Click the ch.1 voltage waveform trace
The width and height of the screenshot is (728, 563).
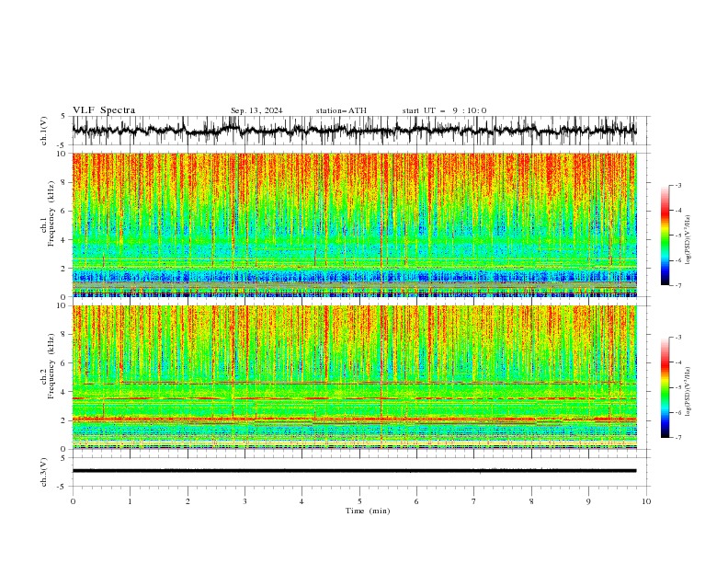tap(354, 130)
